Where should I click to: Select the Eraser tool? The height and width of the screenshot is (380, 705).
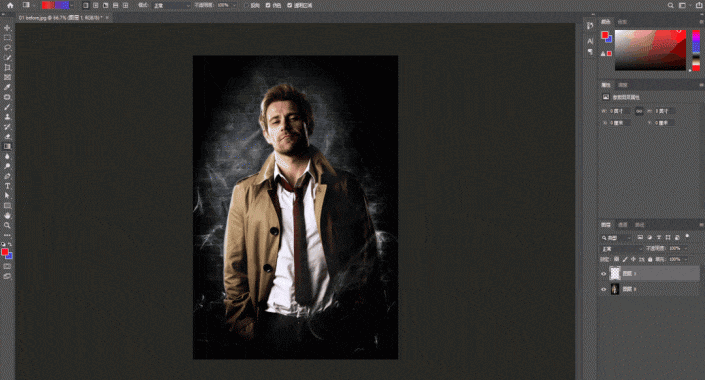(x=7, y=137)
